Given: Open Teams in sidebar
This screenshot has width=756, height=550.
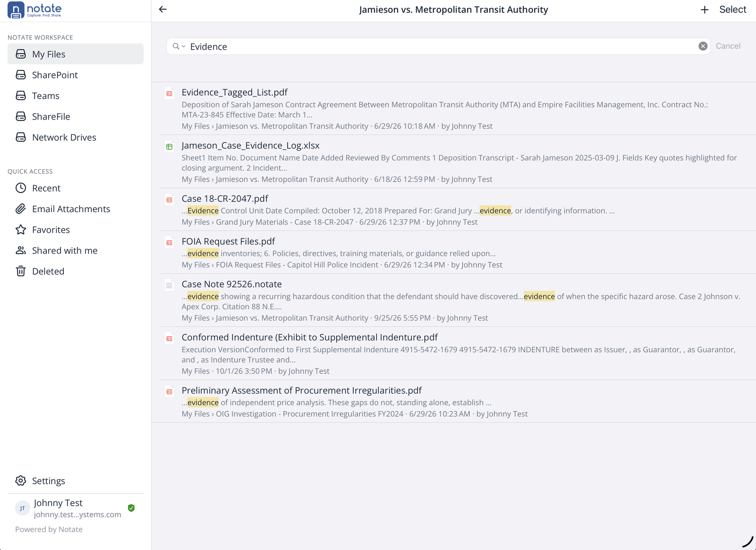Looking at the screenshot, I should coord(76,95).
